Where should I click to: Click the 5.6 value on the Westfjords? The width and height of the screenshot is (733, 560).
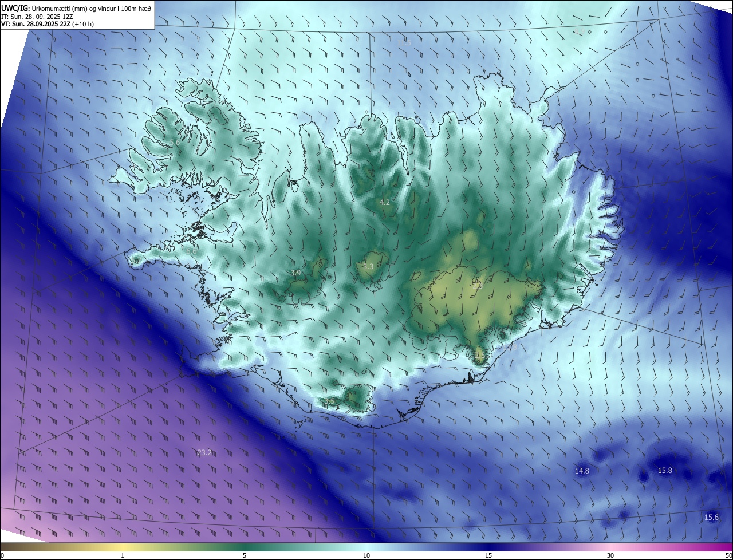click(175, 142)
